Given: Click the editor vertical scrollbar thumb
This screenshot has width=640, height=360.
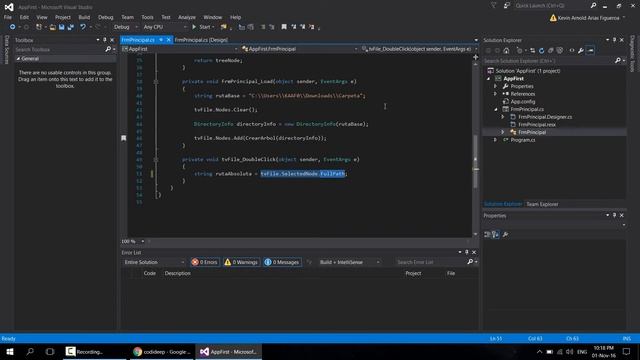Looking at the screenshot, I should [x=476, y=161].
